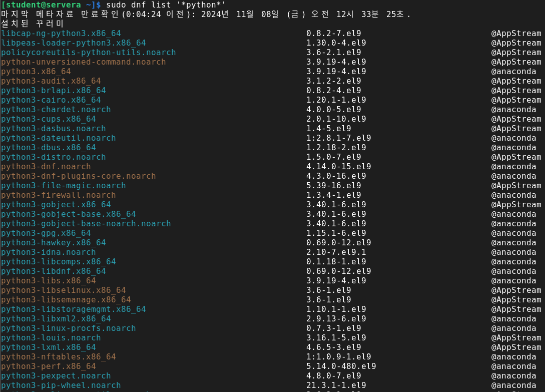Click python3-libsemanage.x86_64 package name
Viewport: 545px width, 392px height.
tap(66, 299)
